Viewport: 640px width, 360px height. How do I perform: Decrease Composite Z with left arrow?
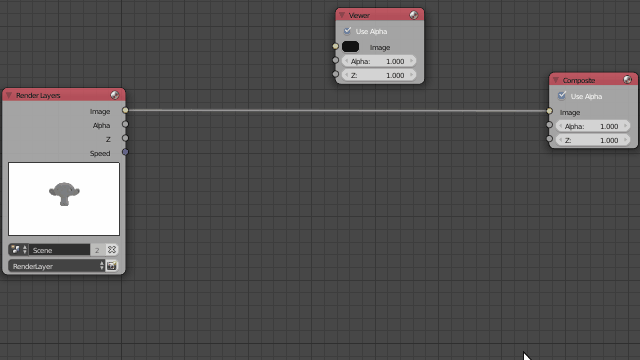tap(560, 140)
